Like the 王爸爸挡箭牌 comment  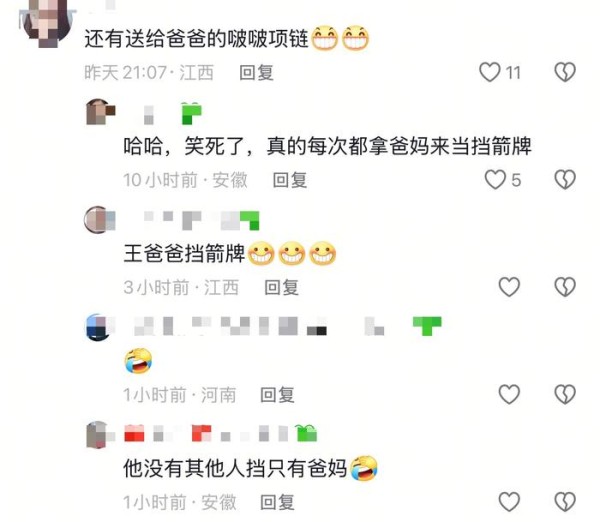pyautogui.click(x=509, y=287)
